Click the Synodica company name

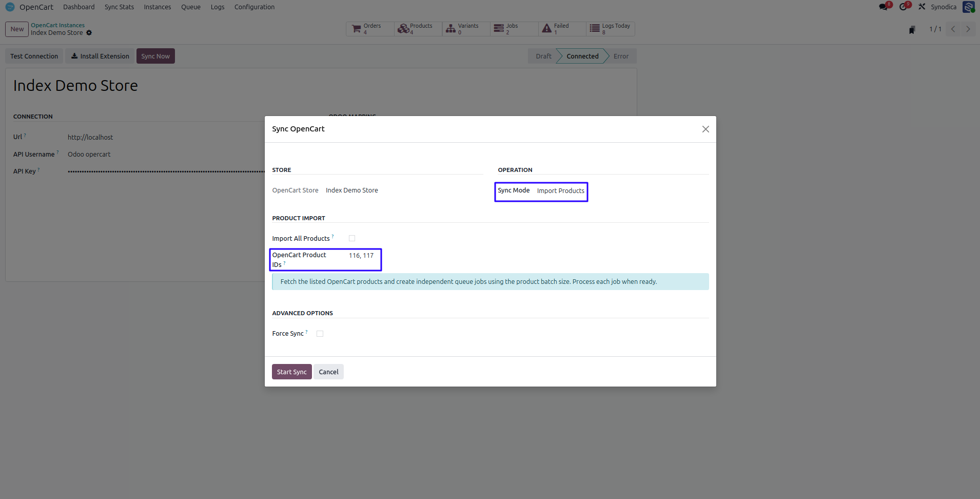(944, 7)
